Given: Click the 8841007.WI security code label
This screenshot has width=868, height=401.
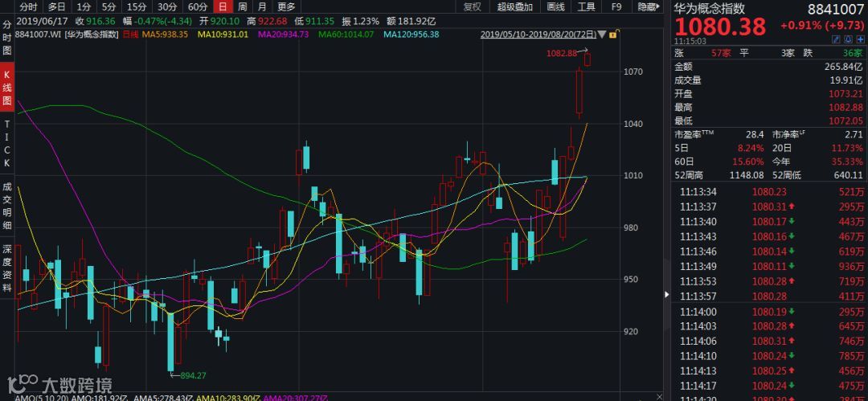Looking at the screenshot, I should coord(39,35).
